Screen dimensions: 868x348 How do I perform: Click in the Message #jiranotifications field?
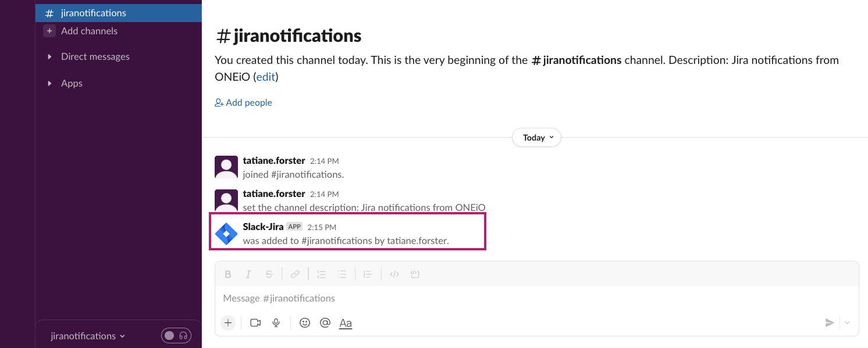coord(536,298)
